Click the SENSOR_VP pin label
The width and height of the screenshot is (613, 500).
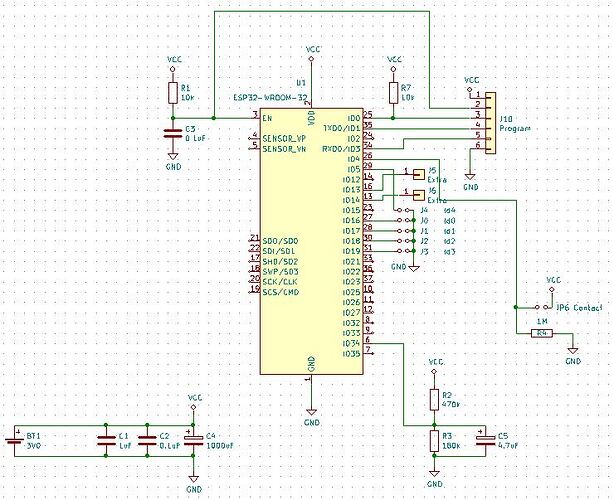284,138
